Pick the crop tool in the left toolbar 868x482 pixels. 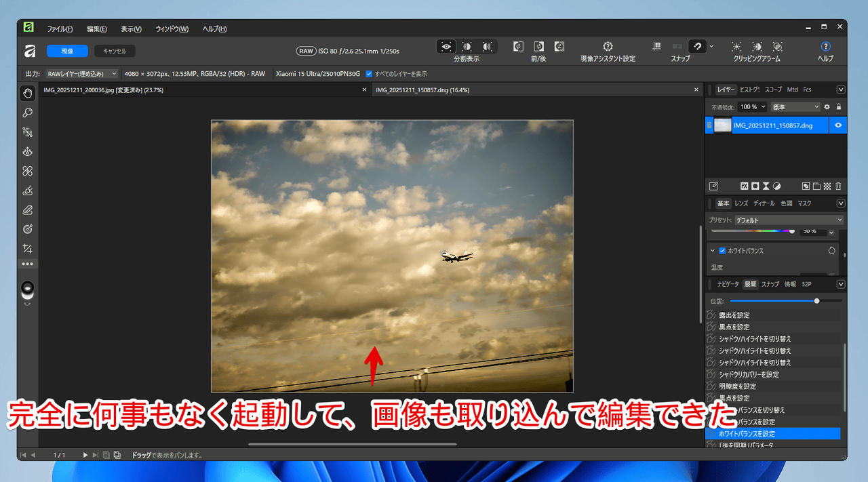[27, 249]
